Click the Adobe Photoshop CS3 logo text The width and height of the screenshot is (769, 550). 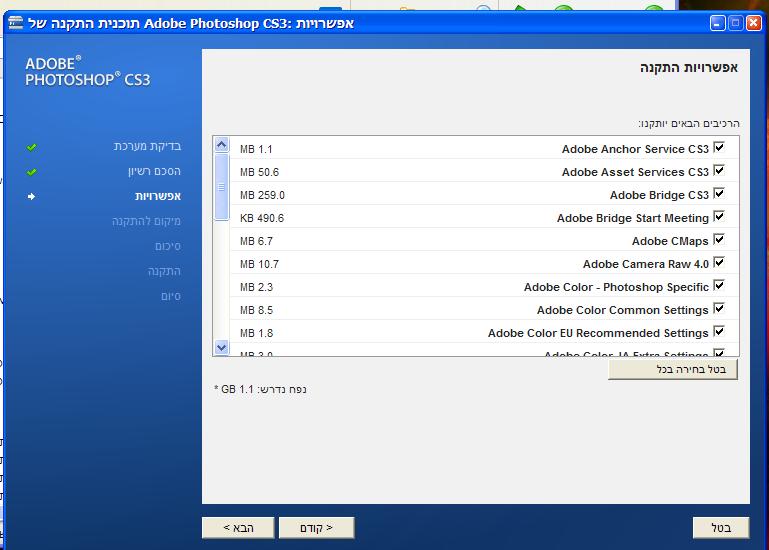click(88, 72)
